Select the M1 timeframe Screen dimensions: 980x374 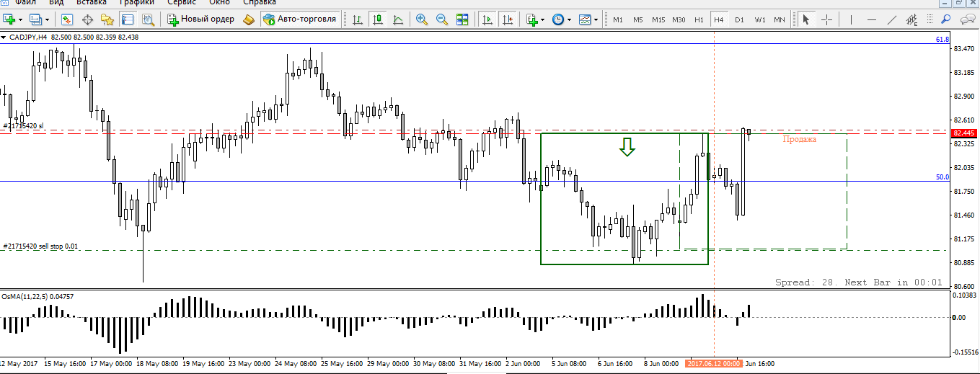click(x=618, y=19)
